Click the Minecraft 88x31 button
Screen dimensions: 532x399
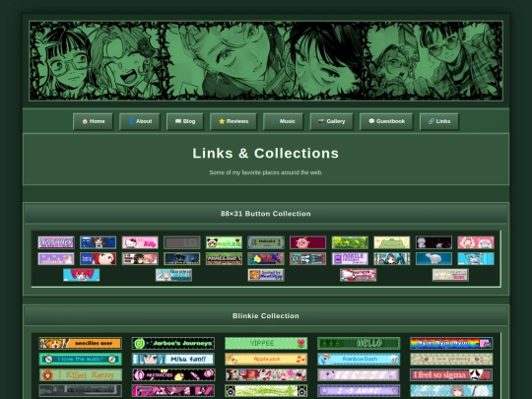[x=224, y=258]
